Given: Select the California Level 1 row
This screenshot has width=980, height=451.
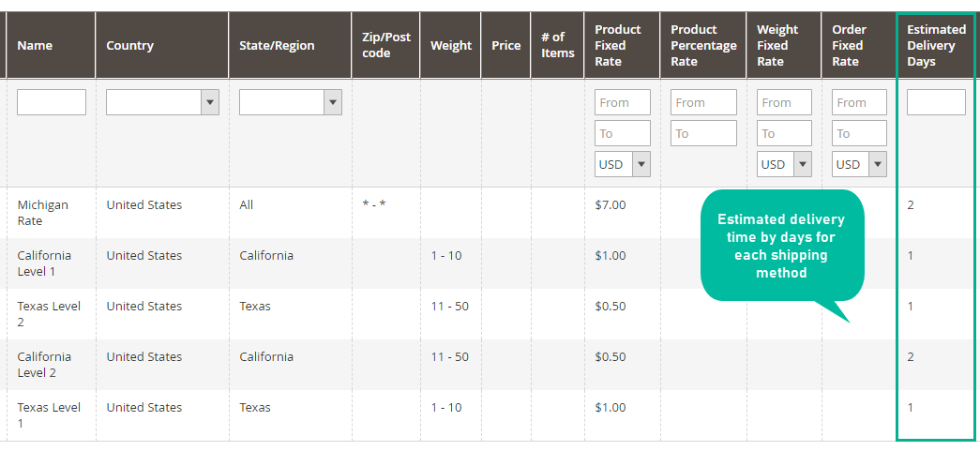Looking at the screenshot, I should point(490,263).
